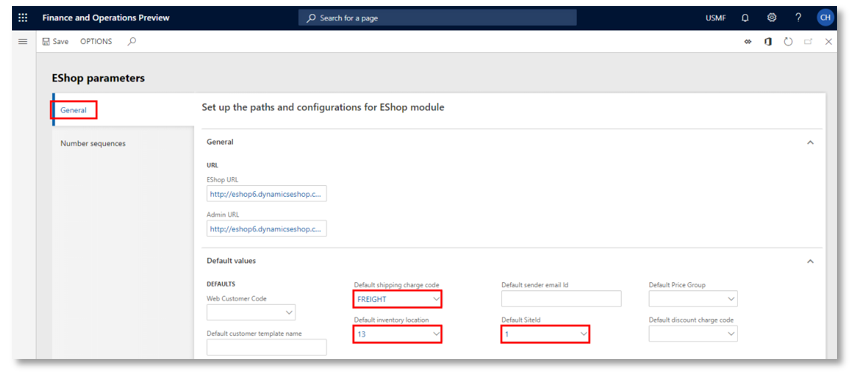The height and width of the screenshot is (373, 851).
Task: Open in Microsoft Office icon
Action: tap(768, 42)
